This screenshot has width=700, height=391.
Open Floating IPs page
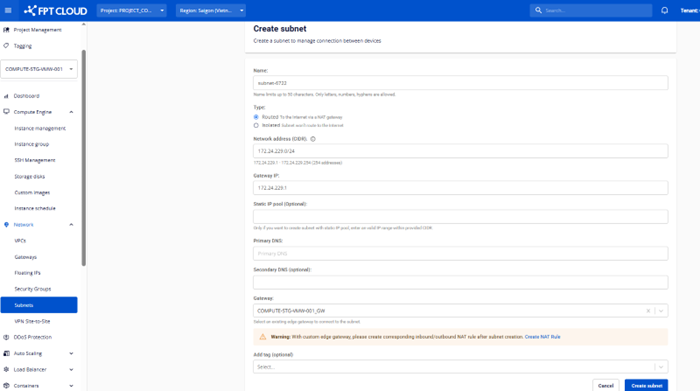(27, 273)
